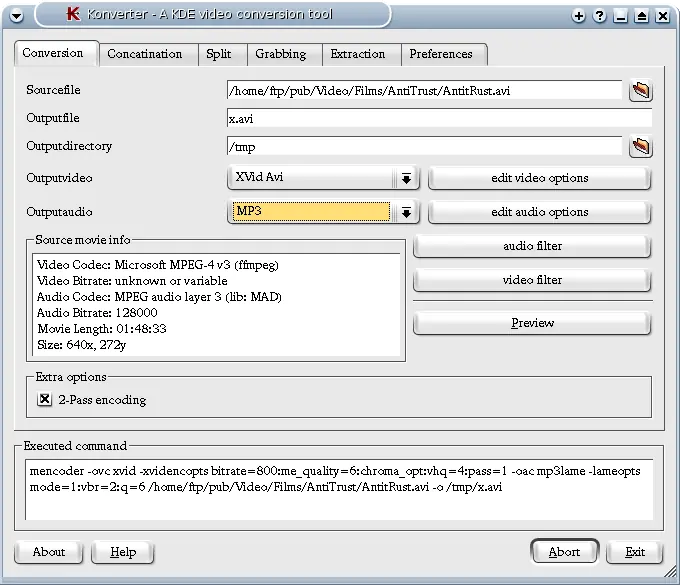This screenshot has height=585, width=680.
Task: Close the Konverter window
Action: [663, 16]
